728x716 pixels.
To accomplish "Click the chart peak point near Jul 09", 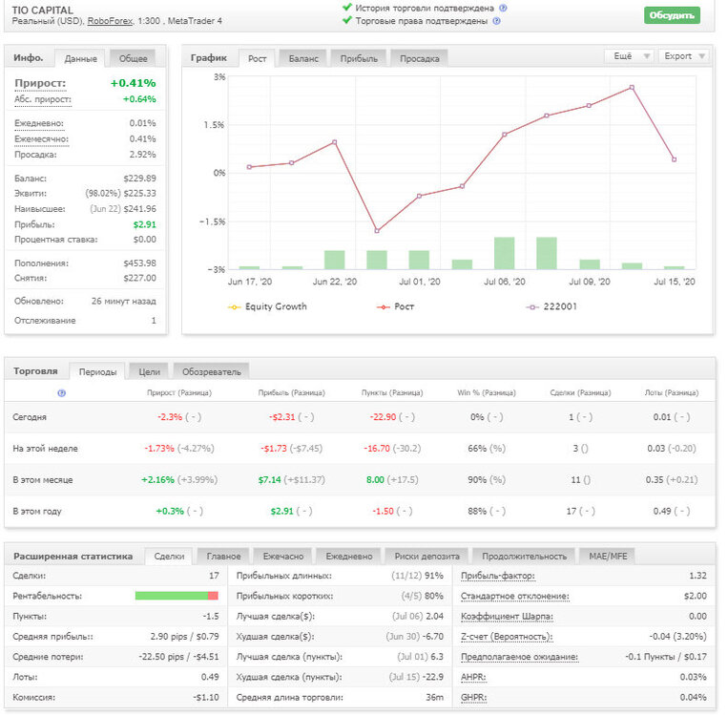I will (632, 87).
